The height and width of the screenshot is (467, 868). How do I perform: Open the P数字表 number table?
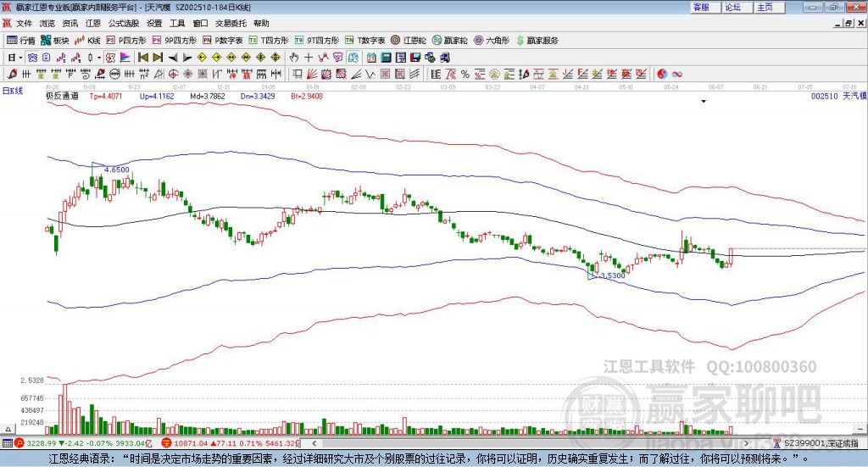pyautogui.click(x=223, y=41)
